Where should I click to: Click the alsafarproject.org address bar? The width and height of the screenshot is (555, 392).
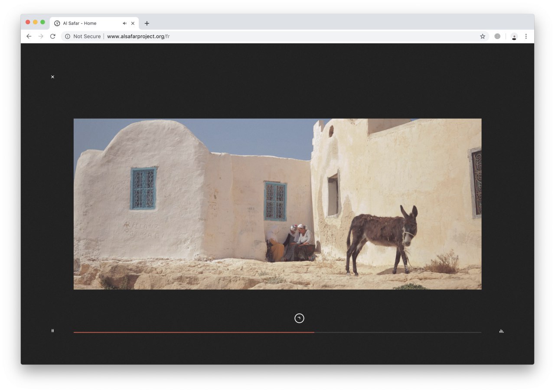pyautogui.click(x=275, y=36)
